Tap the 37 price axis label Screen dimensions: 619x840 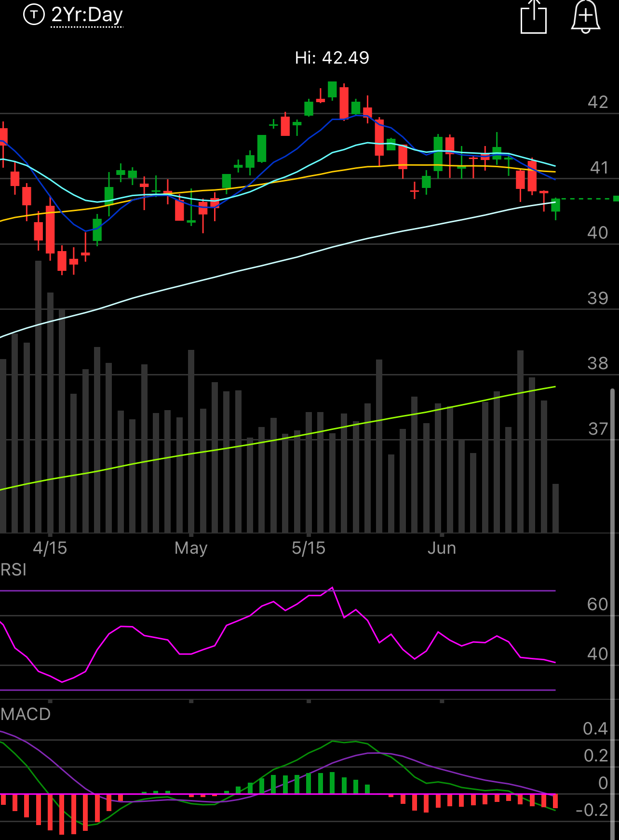[x=598, y=429]
